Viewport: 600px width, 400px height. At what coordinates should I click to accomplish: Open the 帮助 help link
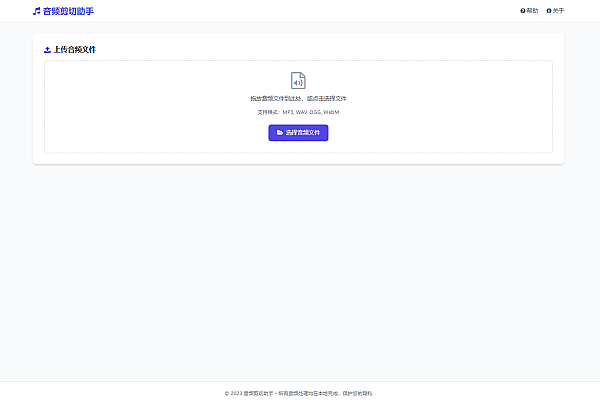(x=532, y=11)
